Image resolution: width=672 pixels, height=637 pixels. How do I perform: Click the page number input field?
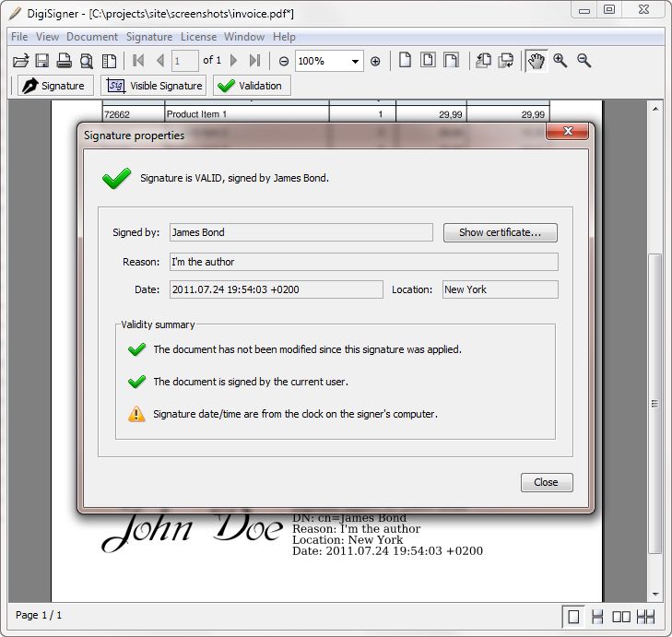click(x=184, y=61)
